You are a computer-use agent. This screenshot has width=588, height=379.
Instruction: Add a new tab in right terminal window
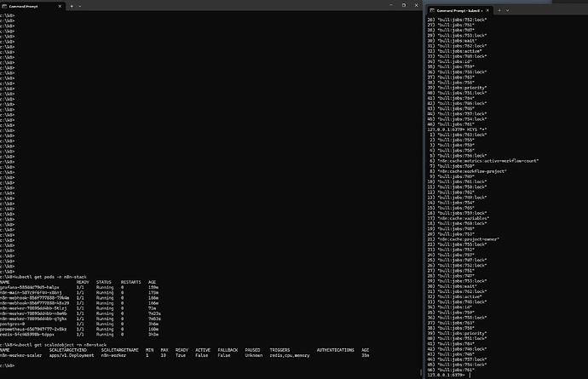(499, 10)
